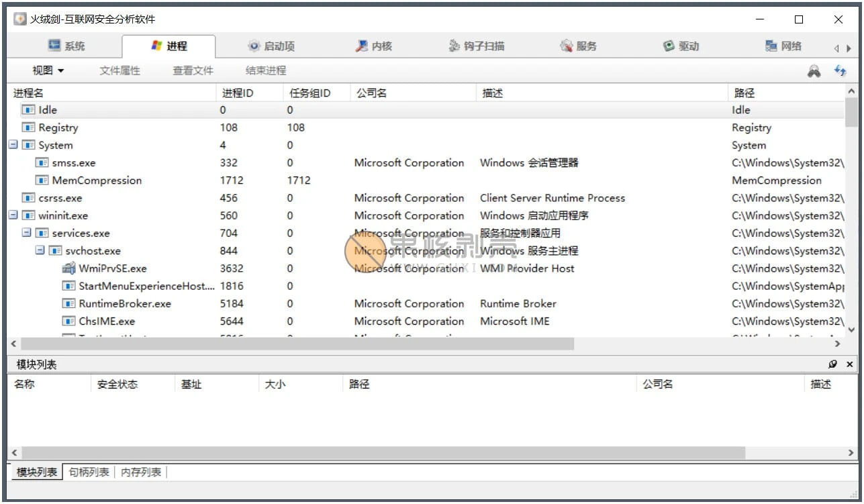This screenshot has width=864, height=504.
Task: Open the 钩子扫描 tab
Action: 476,46
